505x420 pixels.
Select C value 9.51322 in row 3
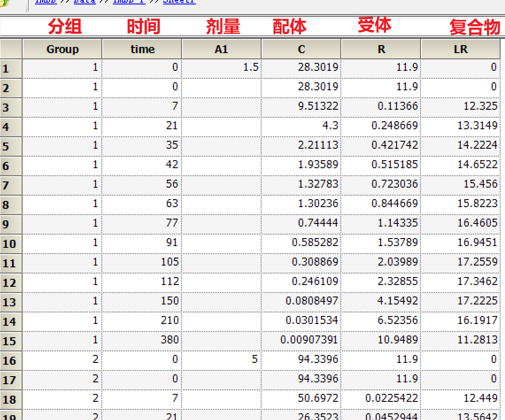coord(301,106)
